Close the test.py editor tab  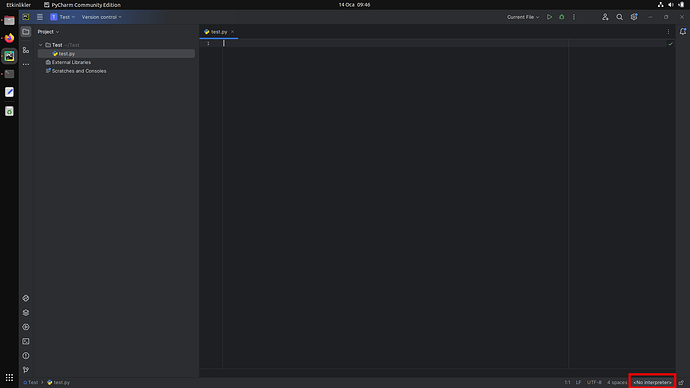click(x=232, y=32)
